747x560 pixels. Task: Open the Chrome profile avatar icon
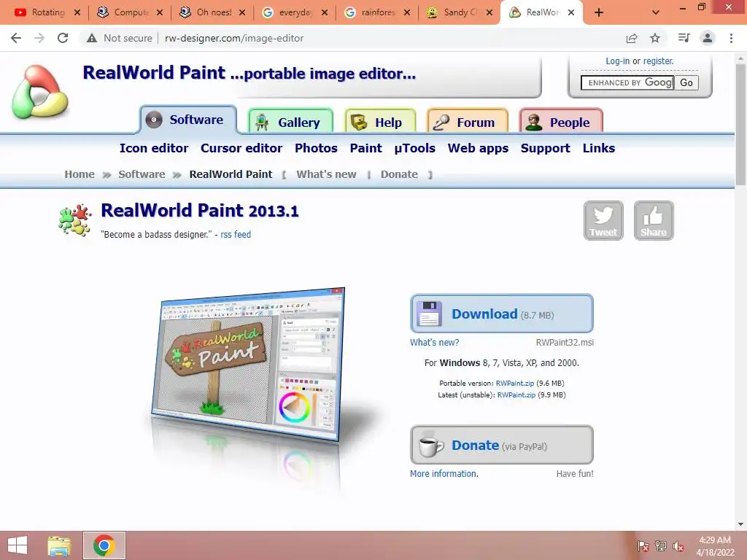point(708,38)
